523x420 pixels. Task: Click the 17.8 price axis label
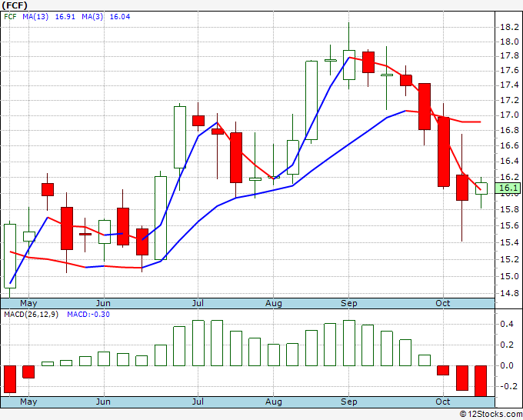[x=509, y=55]
